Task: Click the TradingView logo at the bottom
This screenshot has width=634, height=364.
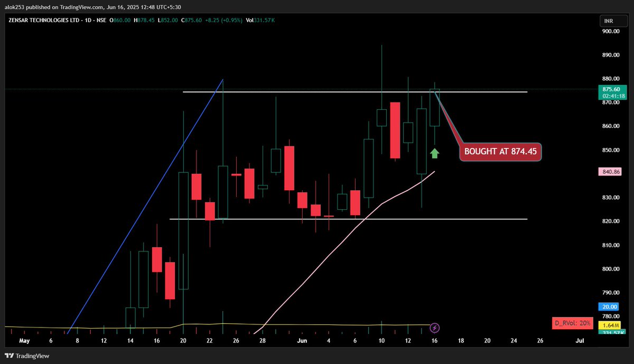Action: (27, 356)
